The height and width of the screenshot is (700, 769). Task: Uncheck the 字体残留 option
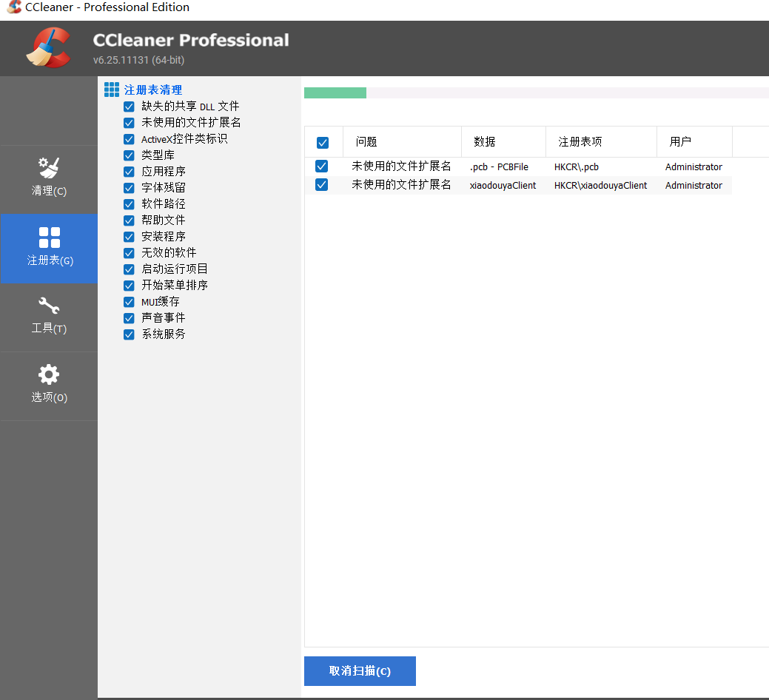tap(129, 188)
